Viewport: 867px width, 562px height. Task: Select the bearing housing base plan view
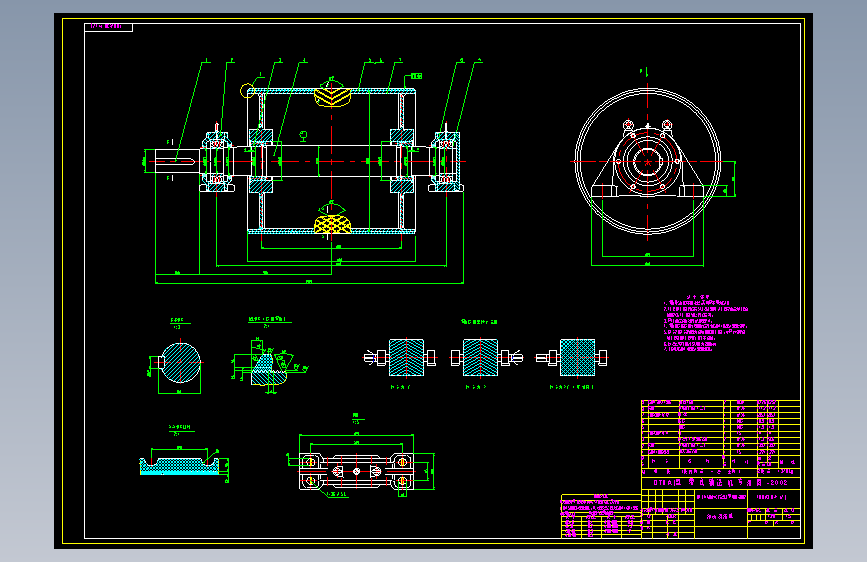[357, 472]
